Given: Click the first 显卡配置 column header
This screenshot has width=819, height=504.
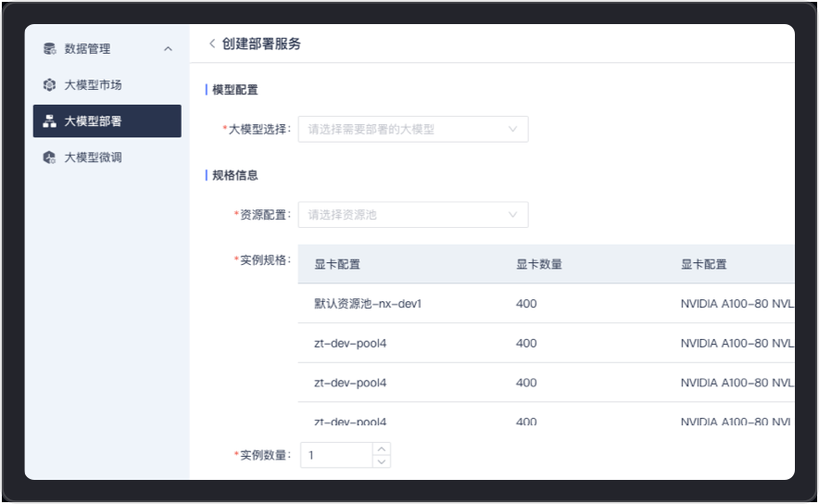Looking at the screenshot, I should click(x=337, y=264).
